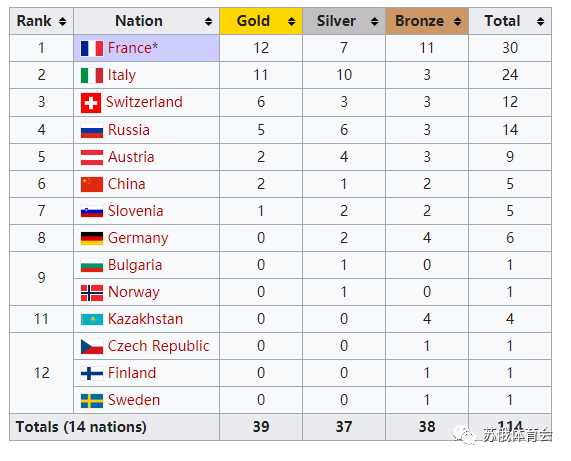
Task: Click the Sweden flag icon
Action: point(92,401)
